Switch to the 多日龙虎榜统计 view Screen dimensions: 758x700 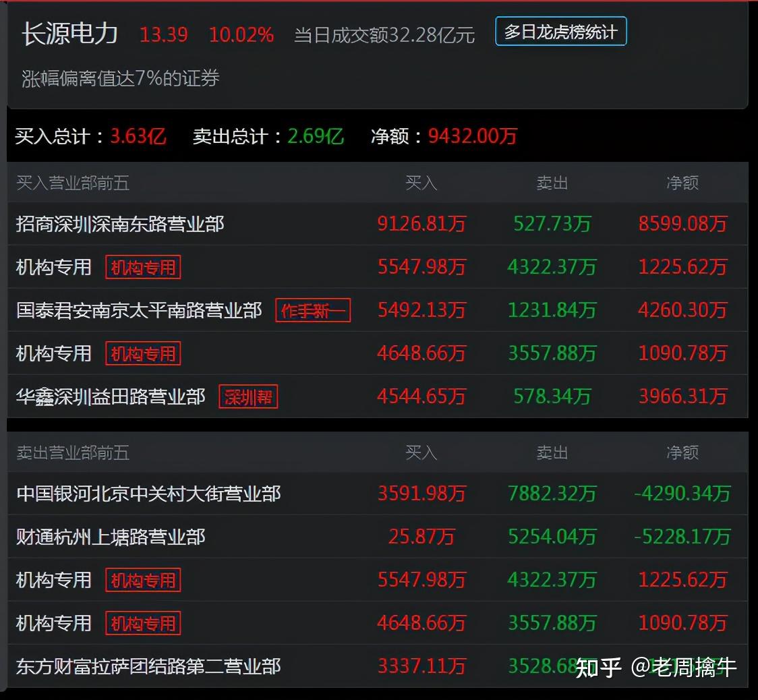pos(561,30)
